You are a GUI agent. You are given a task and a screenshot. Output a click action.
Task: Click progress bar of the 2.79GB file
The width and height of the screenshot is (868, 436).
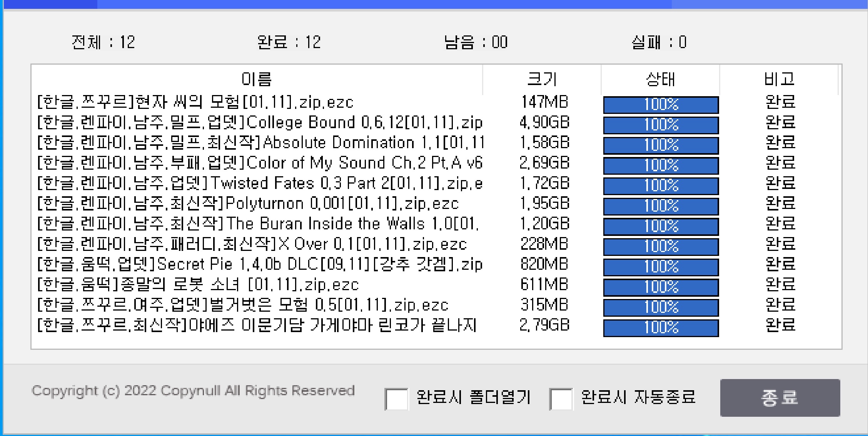pyautogui.click(x=661, y=328)
